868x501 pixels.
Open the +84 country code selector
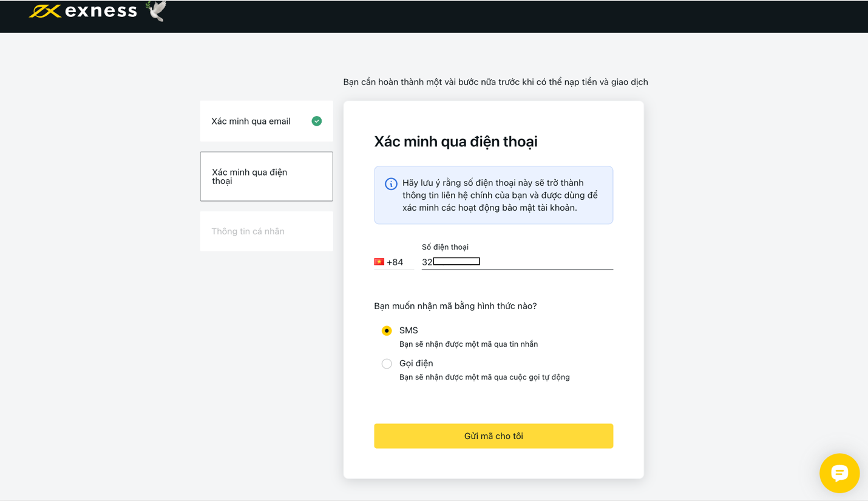click(x=395, y=262)
